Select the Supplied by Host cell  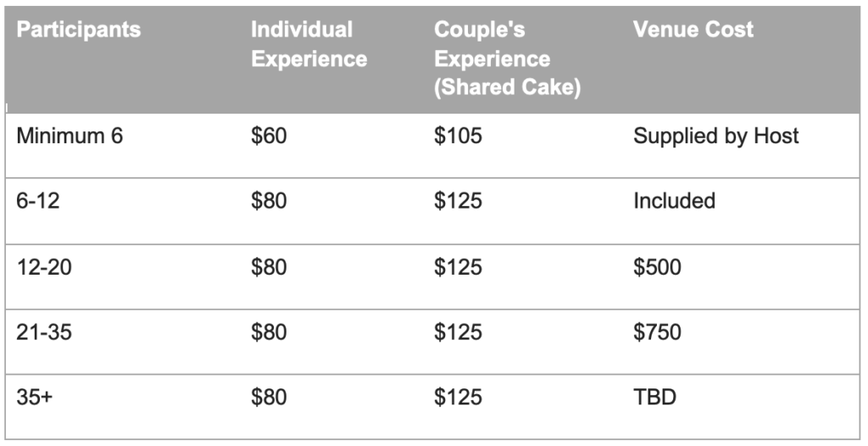[715, 136]
